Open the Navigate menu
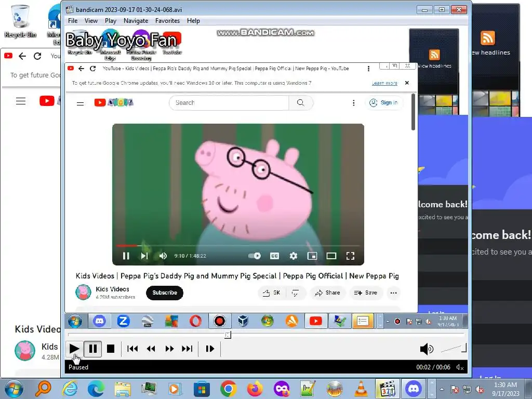 [x=136, y=21]
